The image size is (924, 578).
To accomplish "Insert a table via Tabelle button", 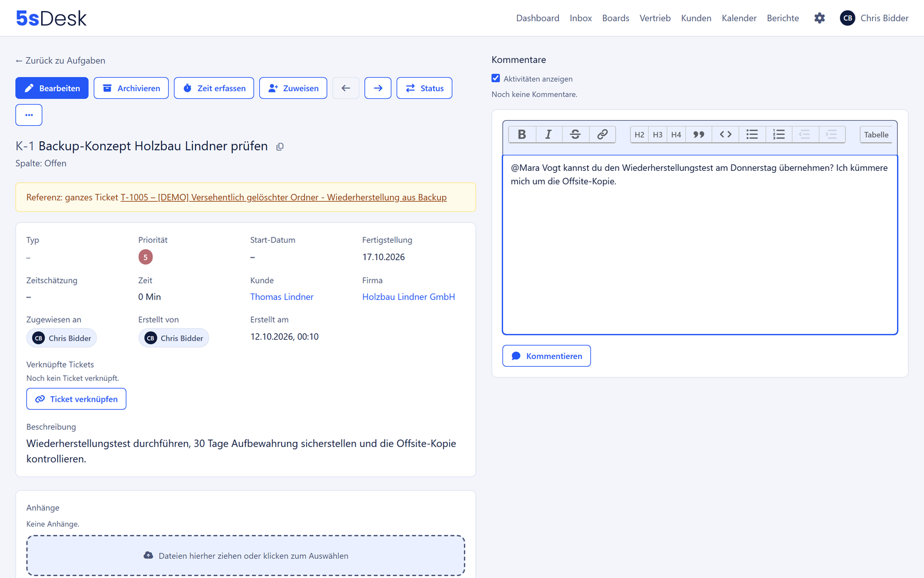I will (x=876, y=134).
